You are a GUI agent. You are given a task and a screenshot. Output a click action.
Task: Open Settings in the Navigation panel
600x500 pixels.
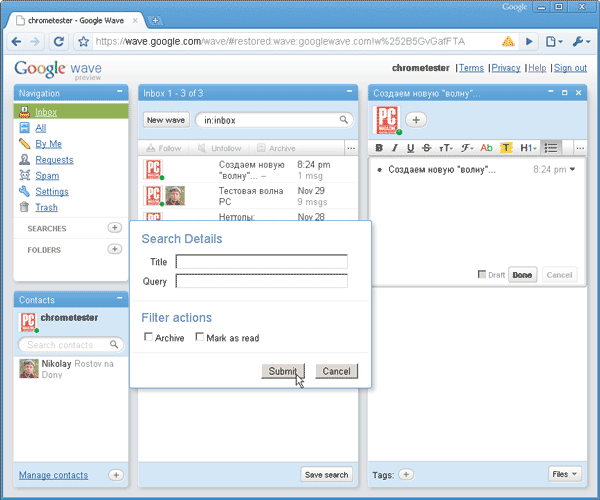pos(52,192)
